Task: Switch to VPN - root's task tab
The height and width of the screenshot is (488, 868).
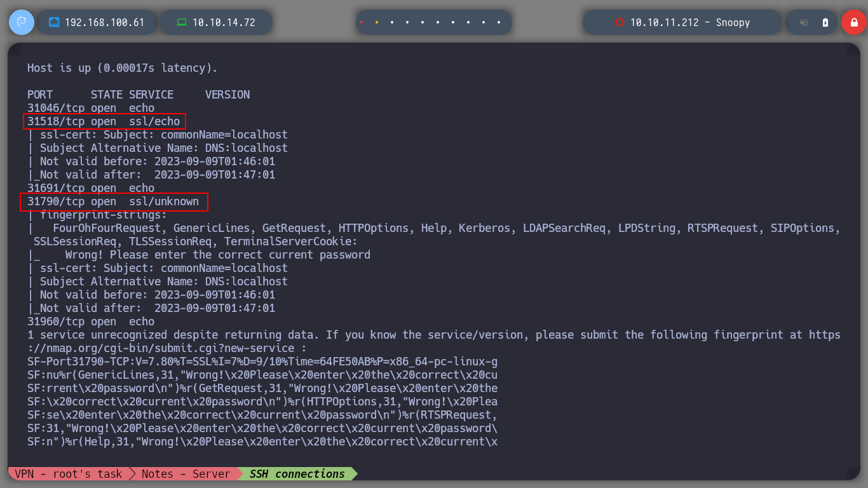Action: pos(68,473)
